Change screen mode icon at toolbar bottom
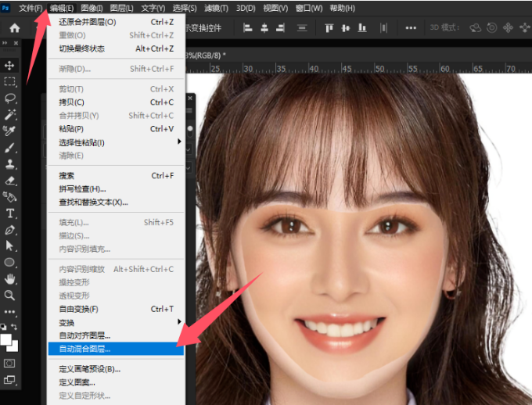Viewport: 532px width, 405px height. [9, 380]
